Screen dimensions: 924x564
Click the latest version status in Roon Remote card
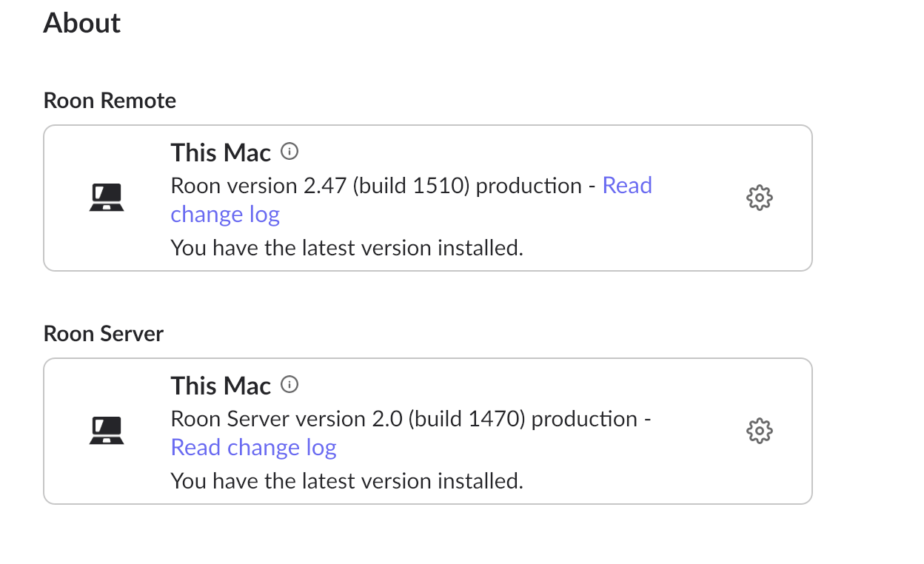[x=347, y=248]
